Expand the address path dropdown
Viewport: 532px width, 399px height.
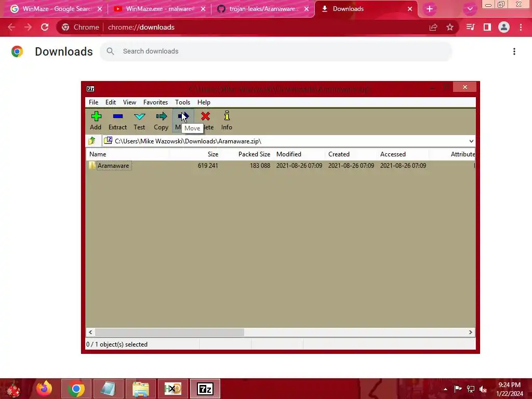click(471, 141)
